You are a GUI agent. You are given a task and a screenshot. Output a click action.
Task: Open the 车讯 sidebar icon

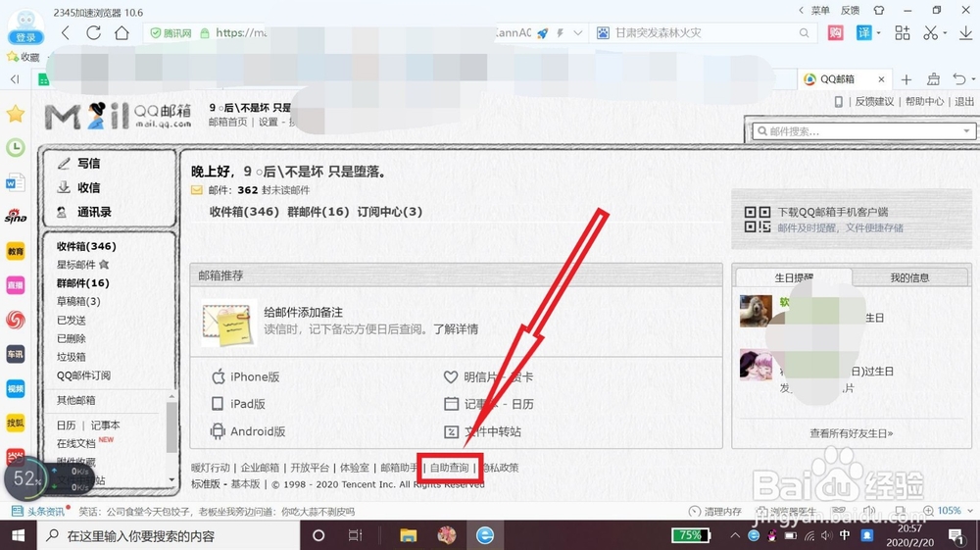pos(16,354)
